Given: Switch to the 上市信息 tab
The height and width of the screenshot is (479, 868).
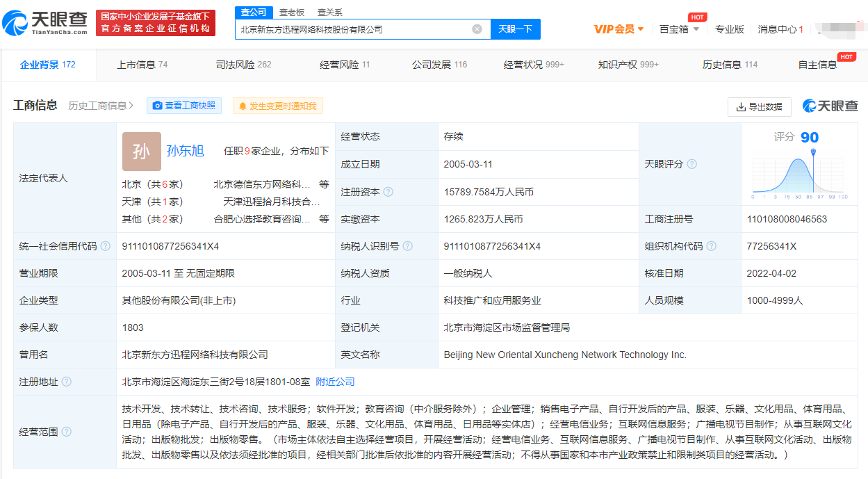Looking at the screenshot, I should coord(142,65).
